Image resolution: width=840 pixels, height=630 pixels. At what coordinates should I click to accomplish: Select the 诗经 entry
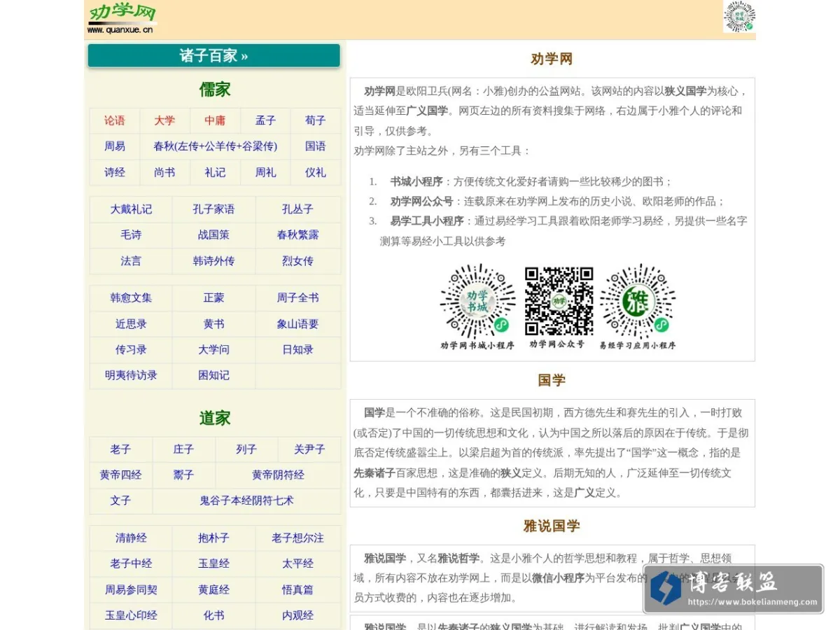coord(115,172)
